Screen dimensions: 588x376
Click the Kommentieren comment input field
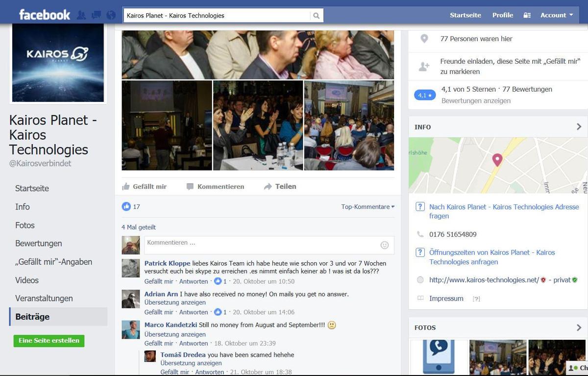click(269, 245)
